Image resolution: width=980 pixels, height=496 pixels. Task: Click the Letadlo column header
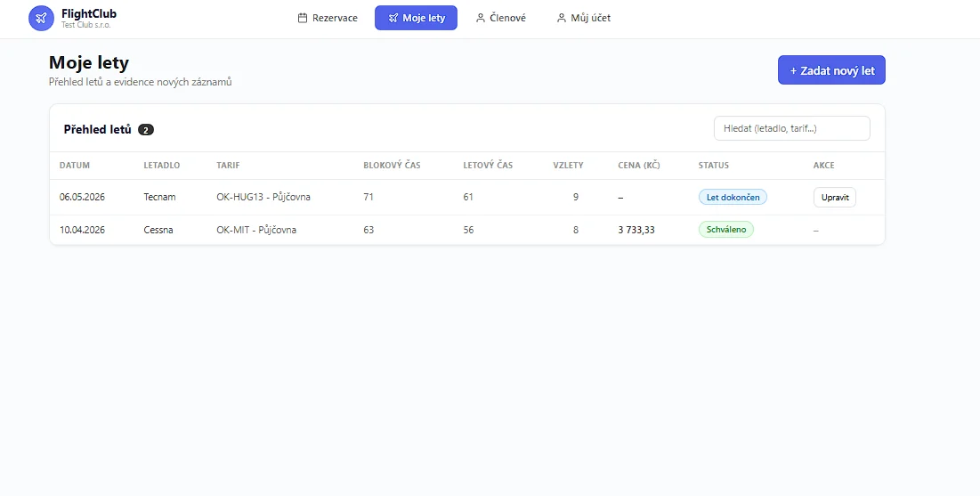162,166
